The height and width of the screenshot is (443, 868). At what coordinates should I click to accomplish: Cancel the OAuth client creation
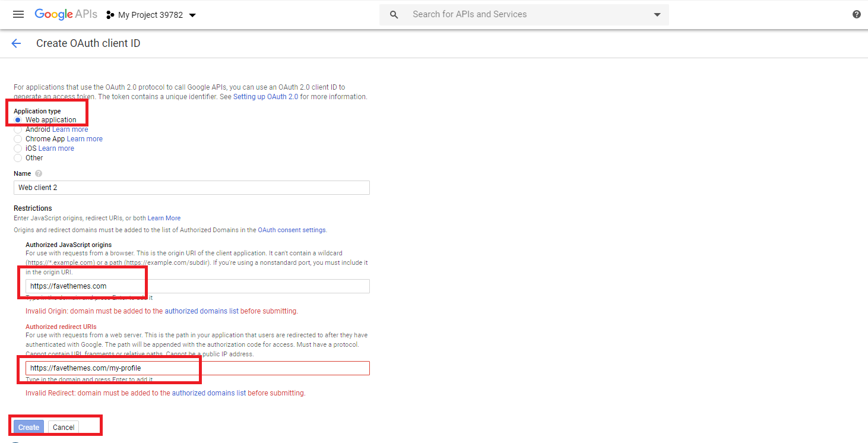coord(63,427)
